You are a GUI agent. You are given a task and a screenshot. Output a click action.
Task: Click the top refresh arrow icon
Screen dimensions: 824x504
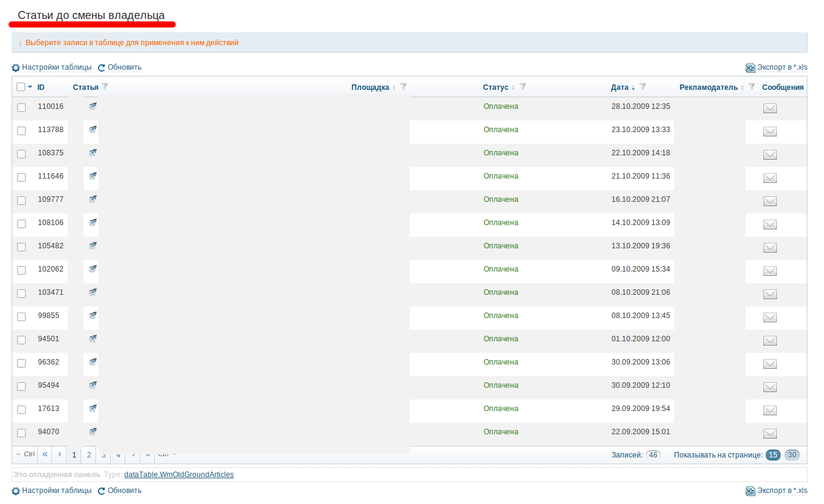click(102, 68)
